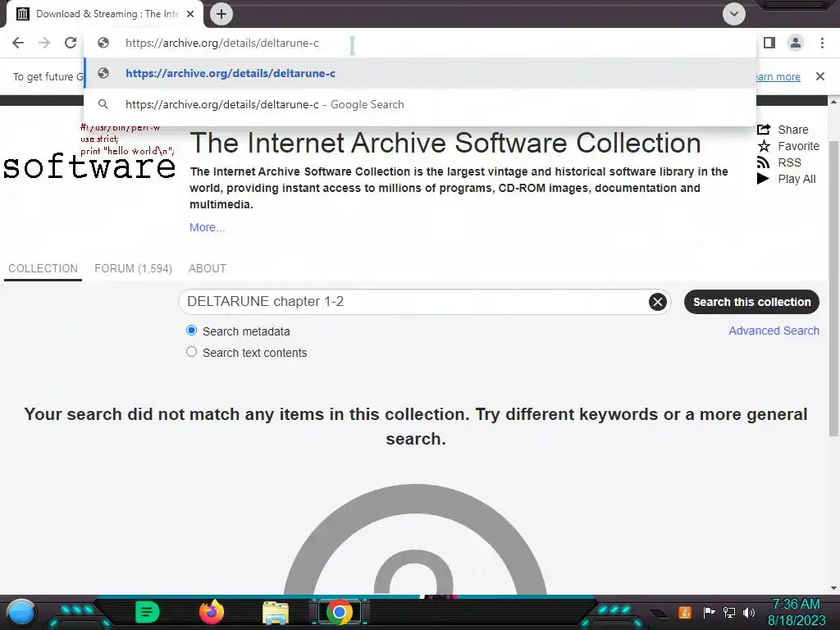The image size is (840, 630).
Task: Dismiss the Chrome update info bar
Action: (x=819, y=76)
